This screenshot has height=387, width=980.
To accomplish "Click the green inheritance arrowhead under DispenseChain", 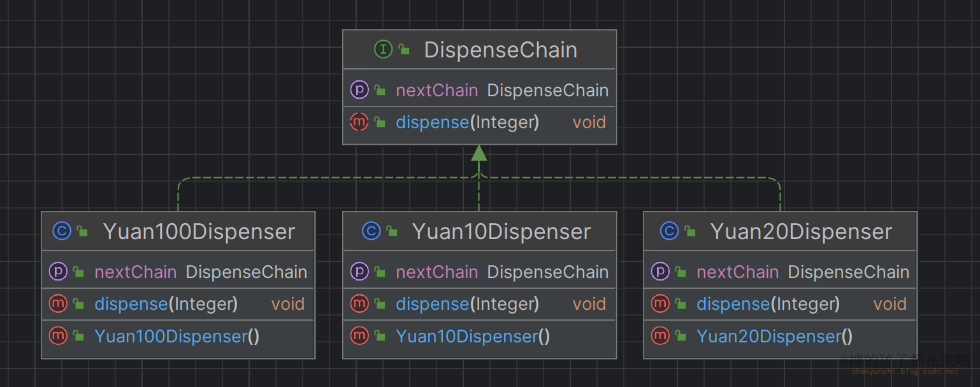I will [x=479, y=152].
